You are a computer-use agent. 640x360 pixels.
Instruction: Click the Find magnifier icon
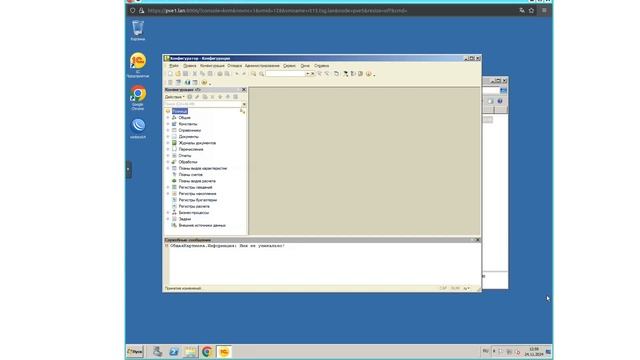click(x=253, y=74)
